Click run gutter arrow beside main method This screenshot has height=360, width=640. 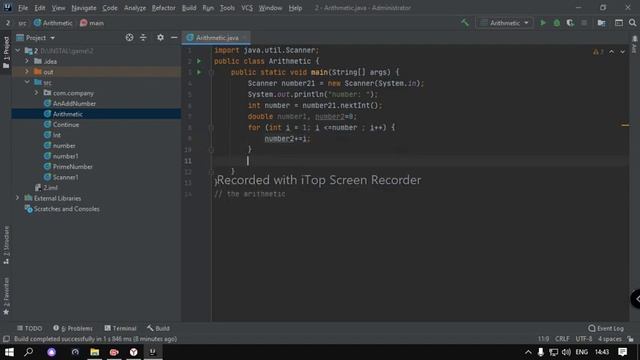(199, 72)
